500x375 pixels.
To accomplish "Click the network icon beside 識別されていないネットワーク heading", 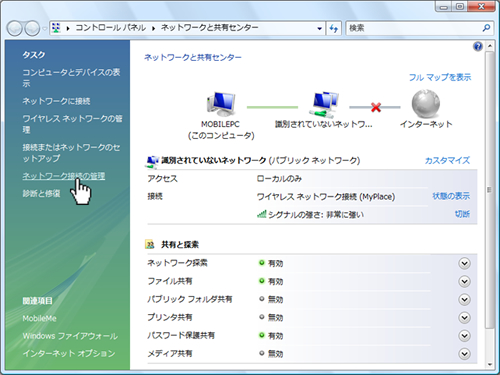I will [x=152, y=161].
